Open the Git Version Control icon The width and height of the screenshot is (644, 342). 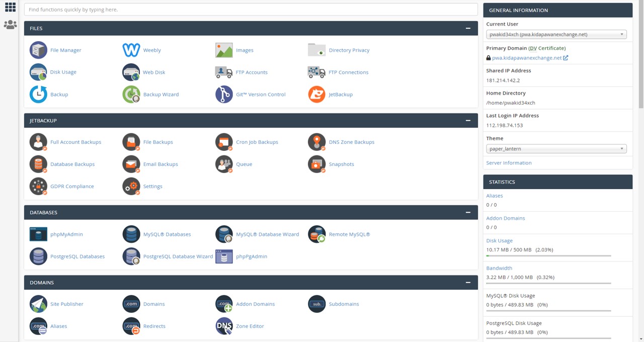coord(224,95)
